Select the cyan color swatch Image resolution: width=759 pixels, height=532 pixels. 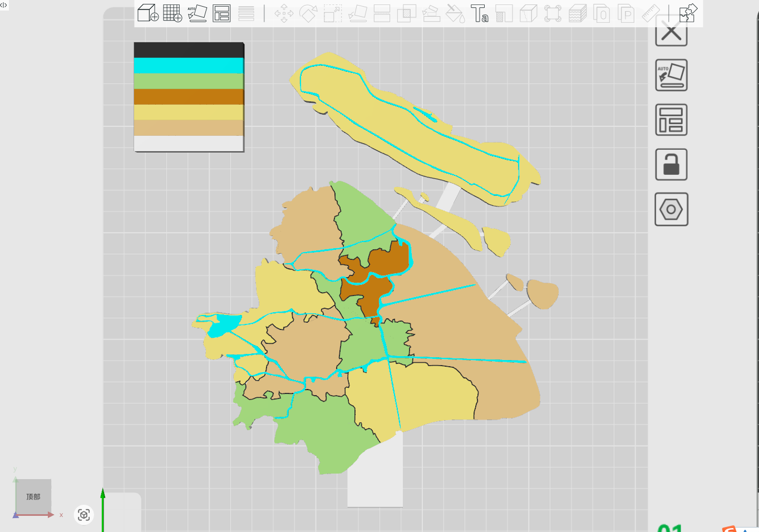click(189, 66)
